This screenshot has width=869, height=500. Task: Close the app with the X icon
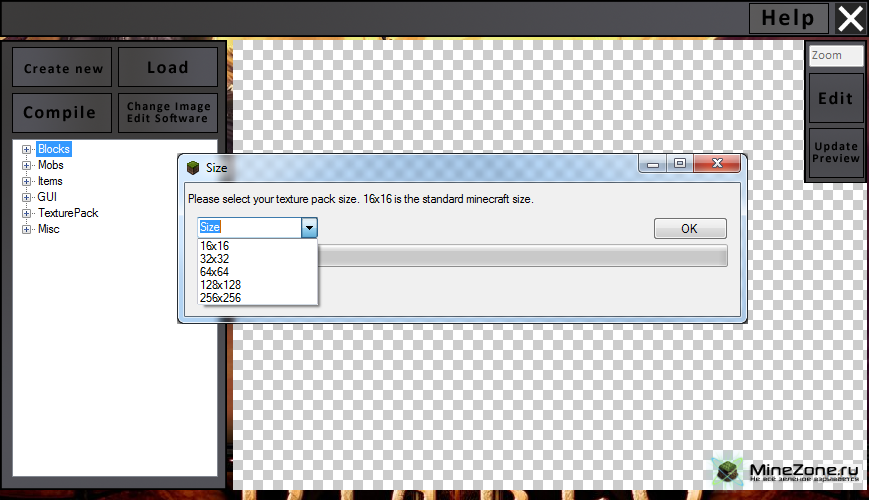850,18
